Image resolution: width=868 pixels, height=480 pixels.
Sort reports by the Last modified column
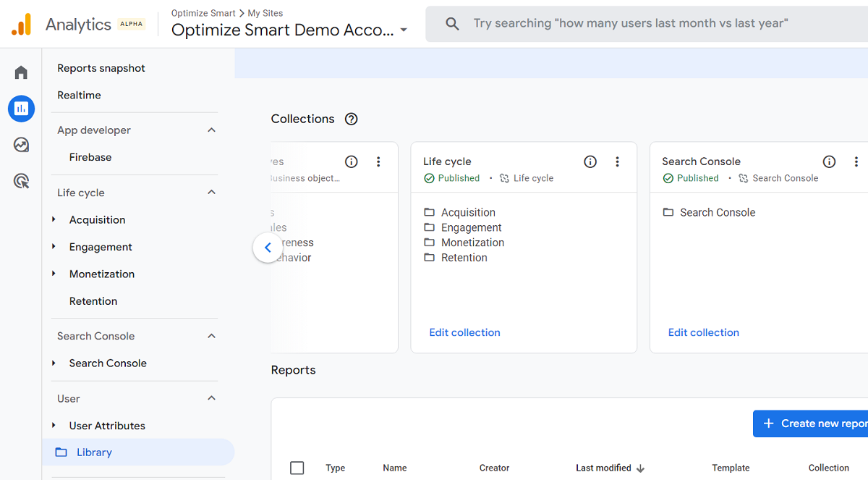coord(603,468)
